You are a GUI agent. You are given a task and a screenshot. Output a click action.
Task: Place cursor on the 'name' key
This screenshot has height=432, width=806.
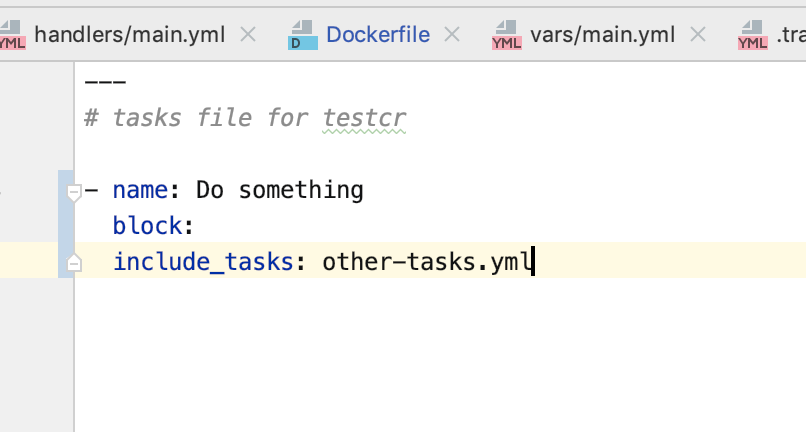click(x=140, y=190)
